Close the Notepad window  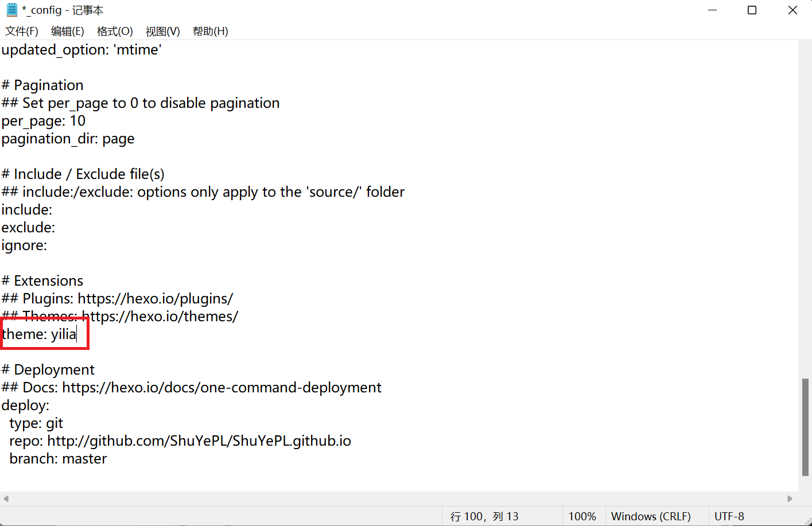point(792,10)
